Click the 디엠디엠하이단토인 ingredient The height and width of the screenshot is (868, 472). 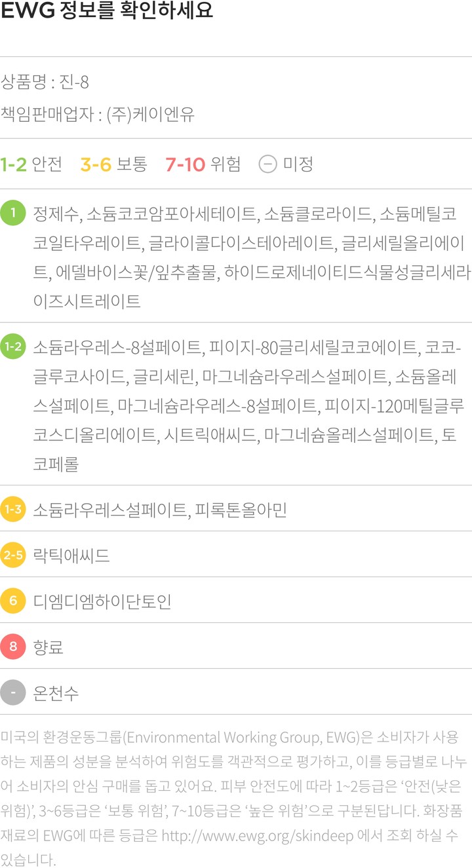[102, 601]
